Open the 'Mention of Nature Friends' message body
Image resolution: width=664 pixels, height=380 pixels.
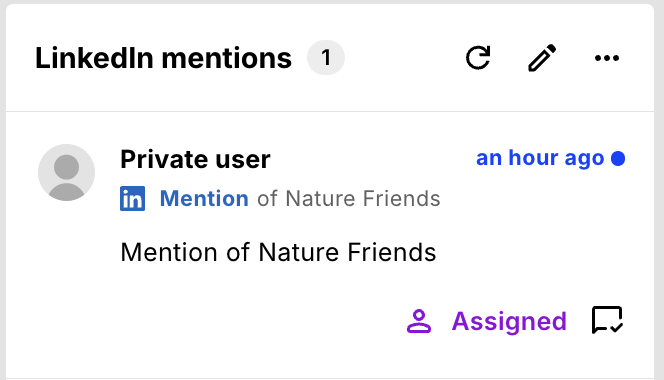(278, 252)
